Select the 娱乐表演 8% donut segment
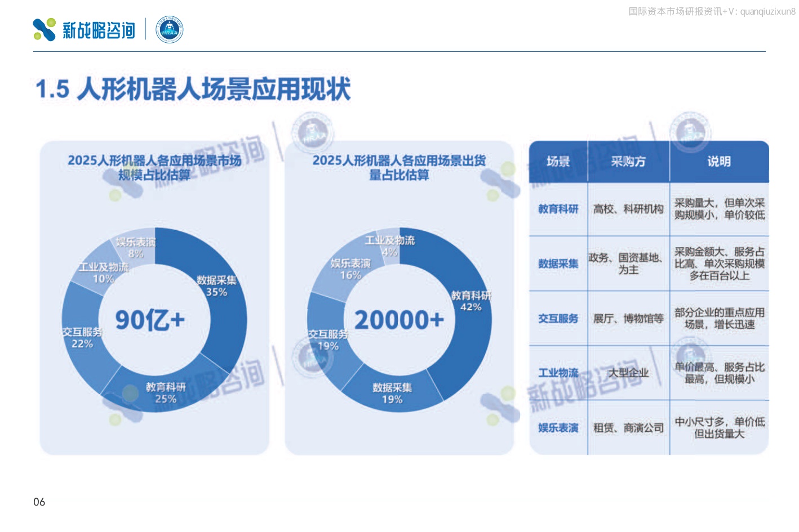Viewport: 799px width, 532px height. point(136,248)
